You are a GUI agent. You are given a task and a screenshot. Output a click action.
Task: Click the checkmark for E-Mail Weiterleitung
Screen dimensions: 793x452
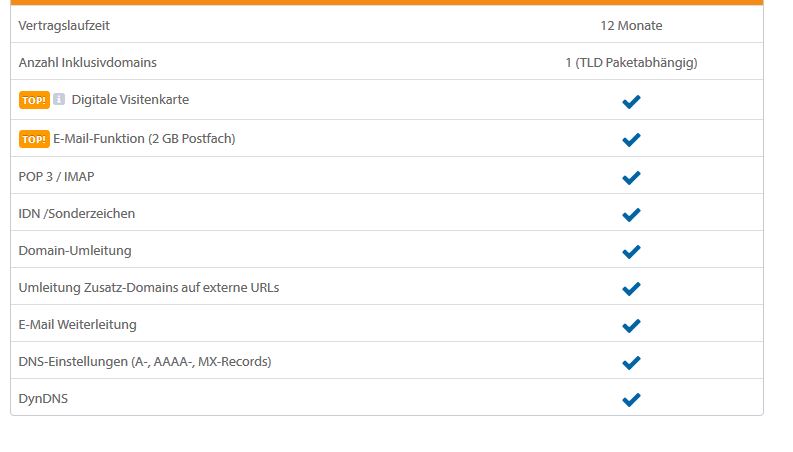[631, 326]
